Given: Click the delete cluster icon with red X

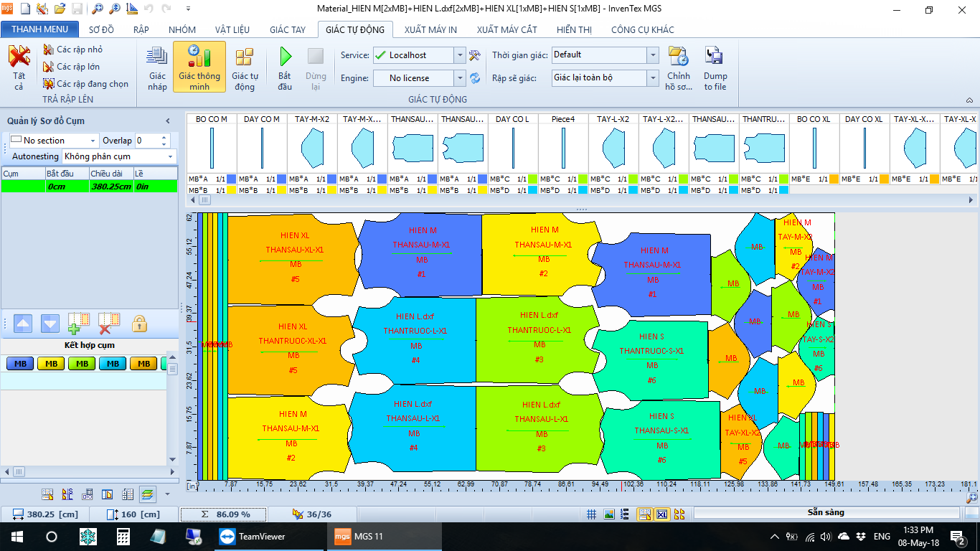Looking at the screenshot, I should pos(108,324).
